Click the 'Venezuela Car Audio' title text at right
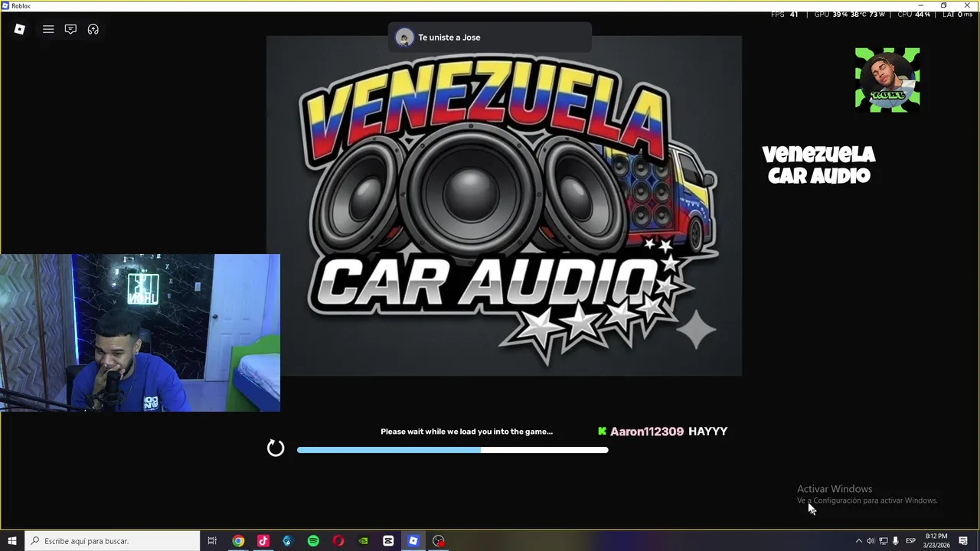 pyautogui.click(x=819, y=165)
